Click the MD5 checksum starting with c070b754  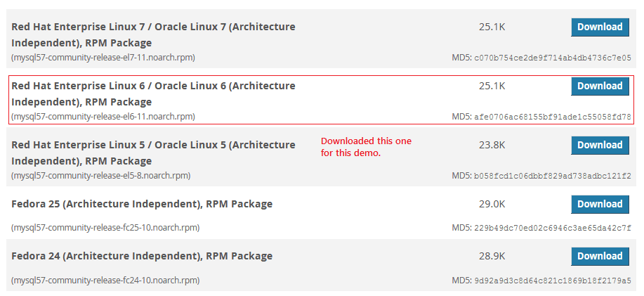pos(553,58)
